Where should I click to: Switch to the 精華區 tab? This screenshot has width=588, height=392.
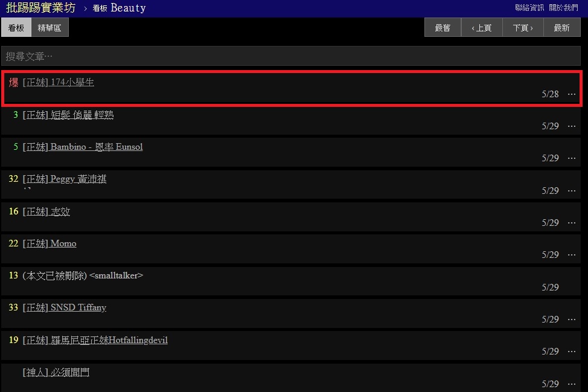click(50, 28)
